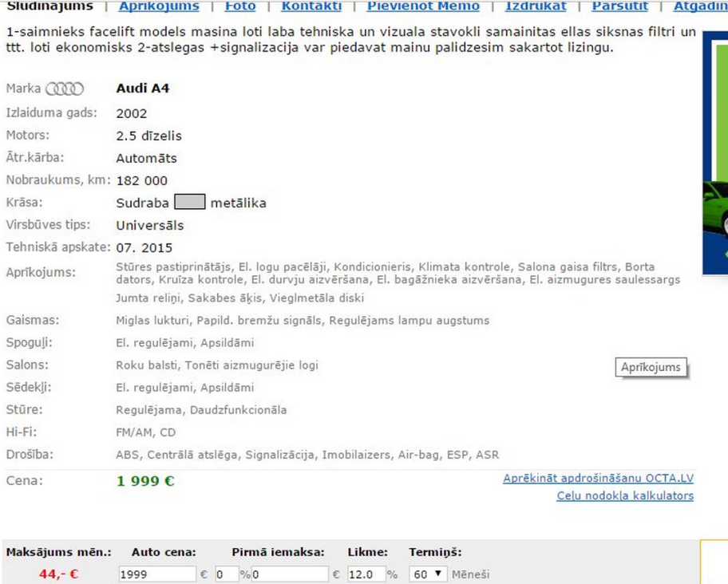Click the Likme interest rate field
This screenshot has width=728, height=584.
coord(366,574)
